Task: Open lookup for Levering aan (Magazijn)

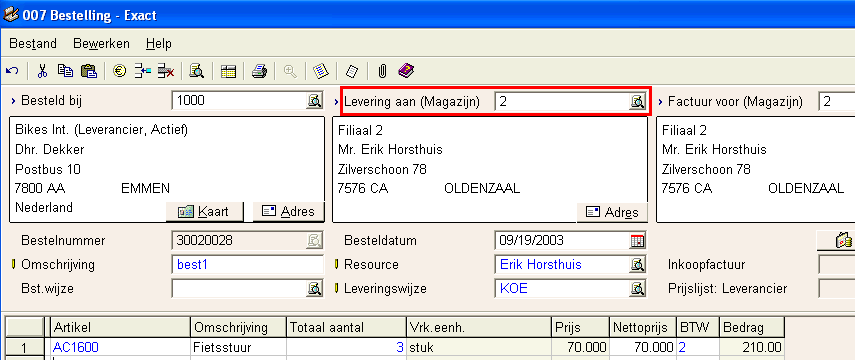Action: pyautogui.click(x=637, y=101)
